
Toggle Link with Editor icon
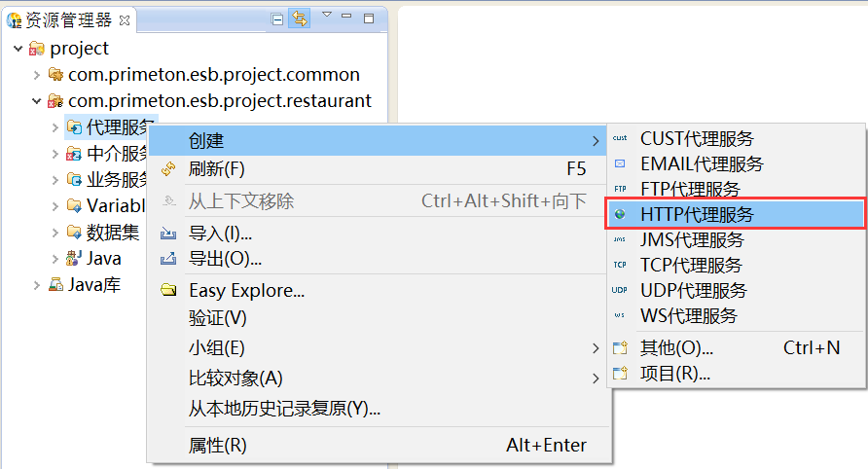tap(300, 18)
